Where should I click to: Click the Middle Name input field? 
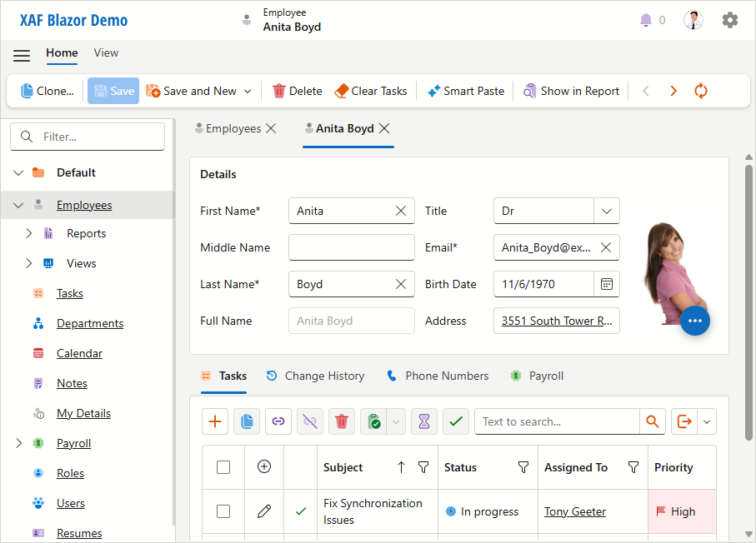point(352,247)
